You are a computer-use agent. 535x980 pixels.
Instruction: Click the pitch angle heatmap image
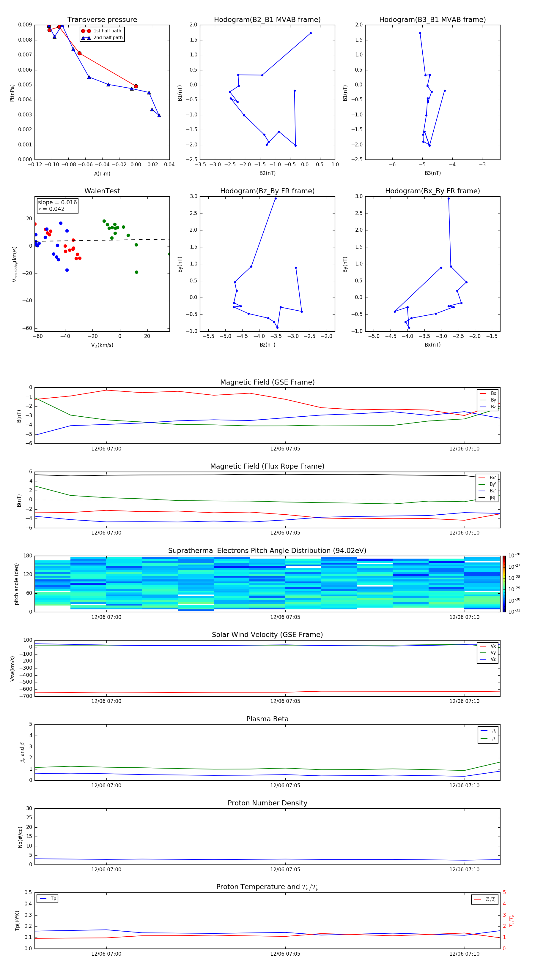[x=267, y=584]
